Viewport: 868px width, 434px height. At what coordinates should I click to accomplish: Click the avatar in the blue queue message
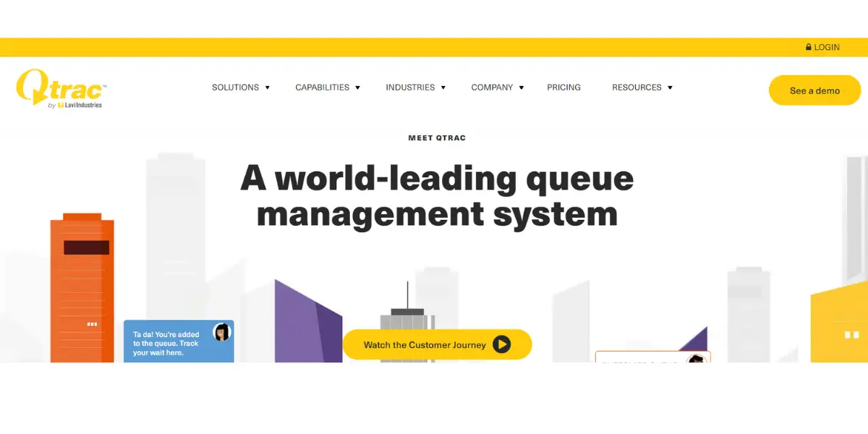pos(222,332)
